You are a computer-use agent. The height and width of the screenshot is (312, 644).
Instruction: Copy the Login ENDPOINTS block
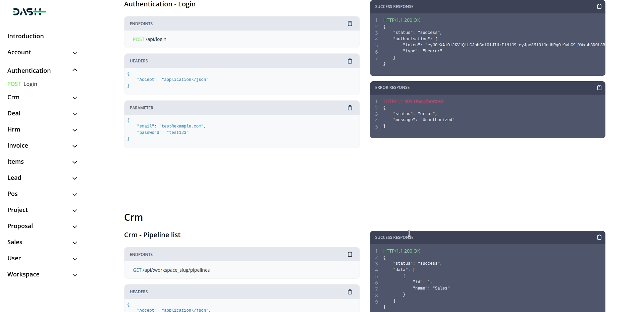pyautogui.click(x=350, y=23)
